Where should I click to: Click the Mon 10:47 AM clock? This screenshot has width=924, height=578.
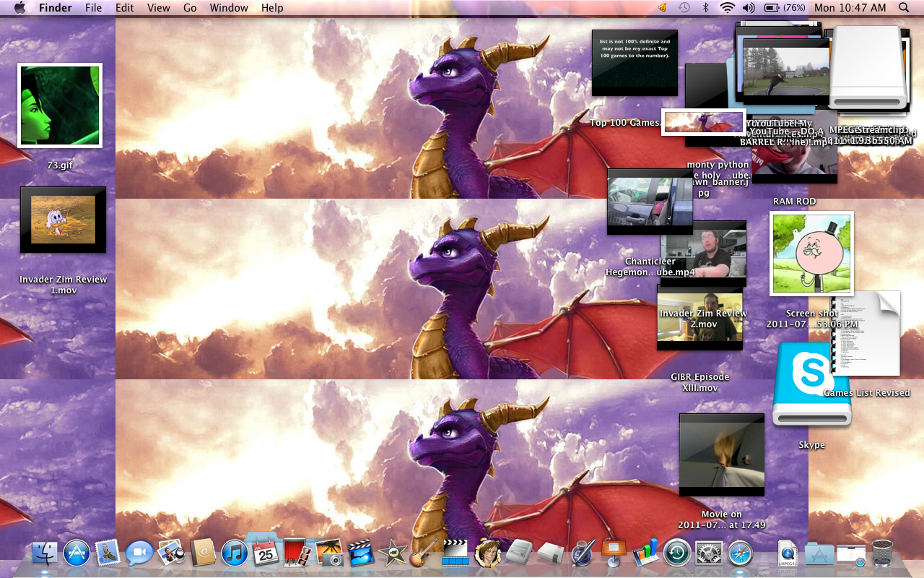click(x=850, y=8)
